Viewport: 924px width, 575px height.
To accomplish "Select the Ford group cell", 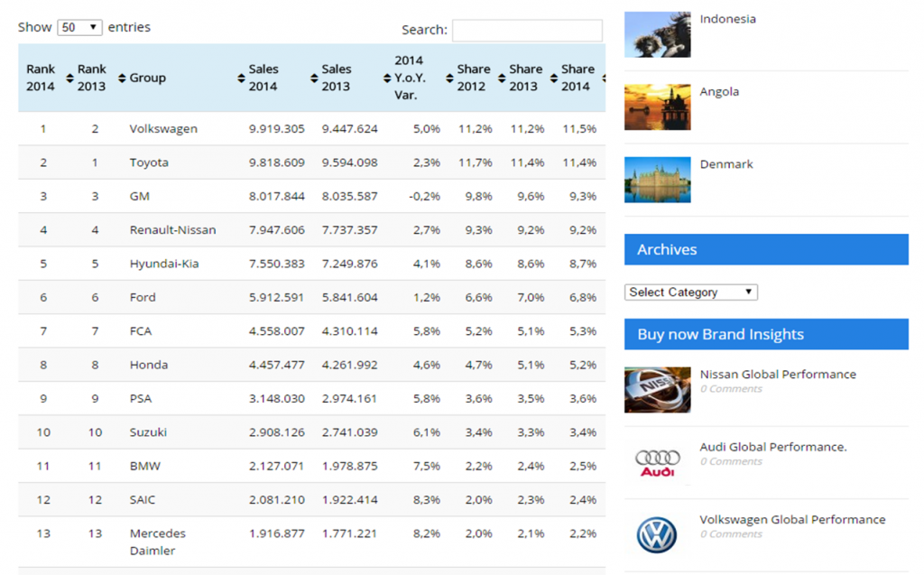I will point(143,297).
